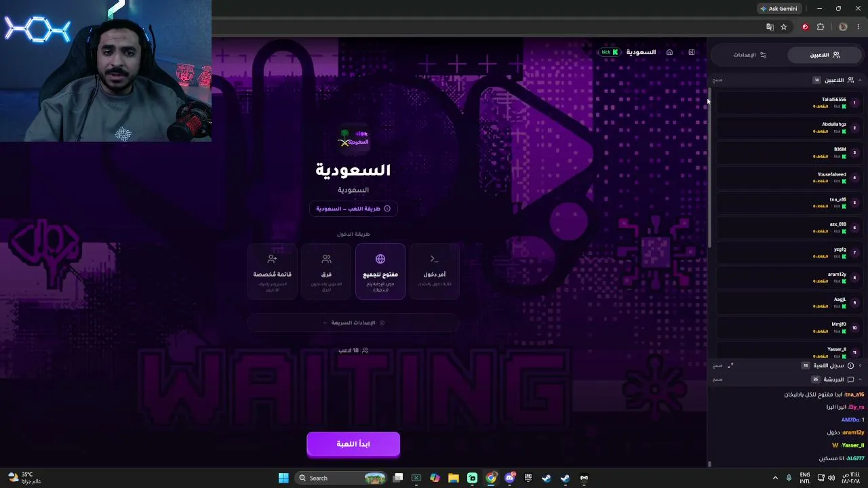Click the Saudi flag game logo

click(353, 138)
